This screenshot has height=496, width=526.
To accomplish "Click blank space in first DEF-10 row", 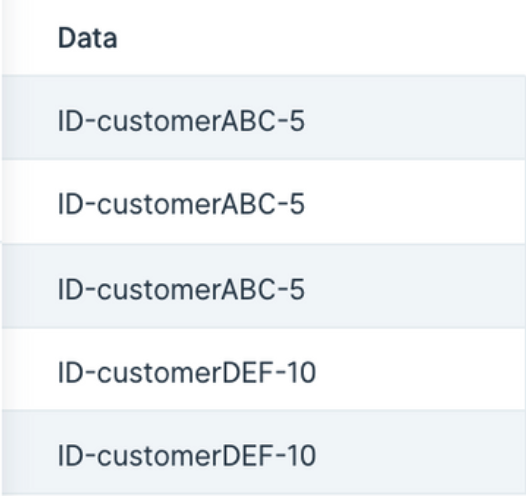I will click(421, 369).
